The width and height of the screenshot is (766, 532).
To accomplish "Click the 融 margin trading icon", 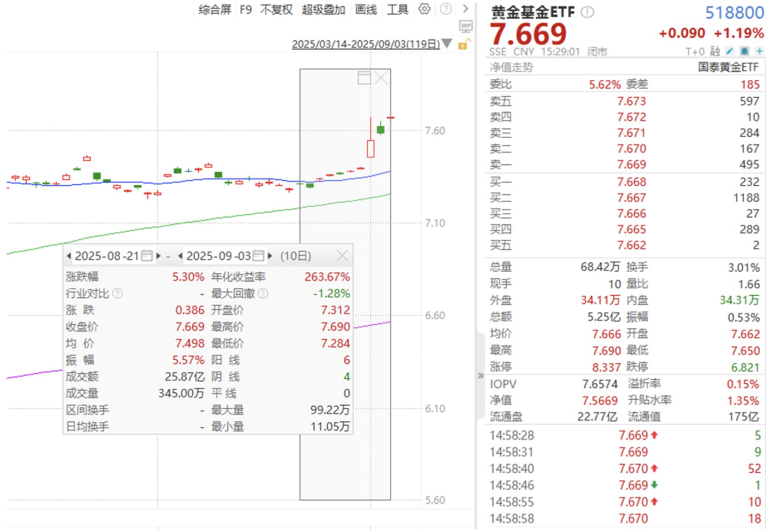I will (715, 51).
